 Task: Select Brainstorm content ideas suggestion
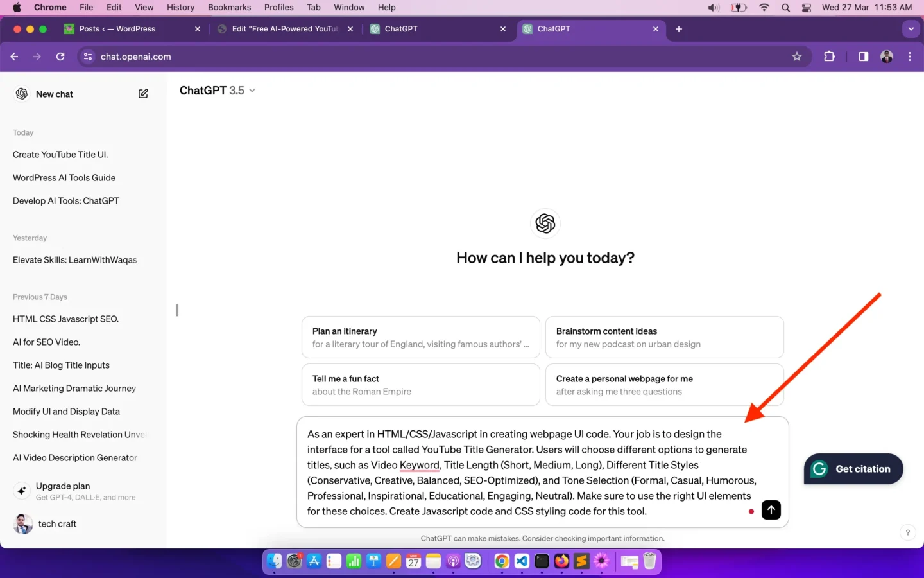coord(664,337)
